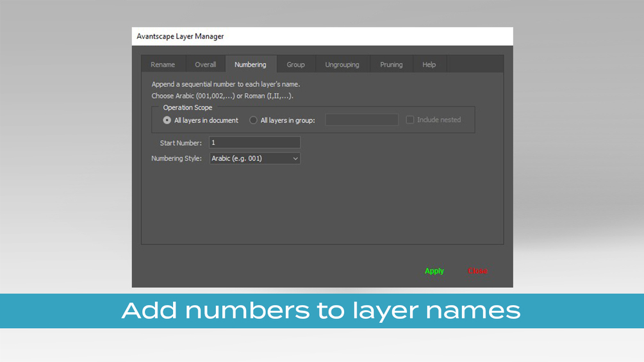Click the 'Choose Arabic (001,002,...)' hint text
Image resolution: width=644 pixels, height=362 pixels.
click(222, 96)
